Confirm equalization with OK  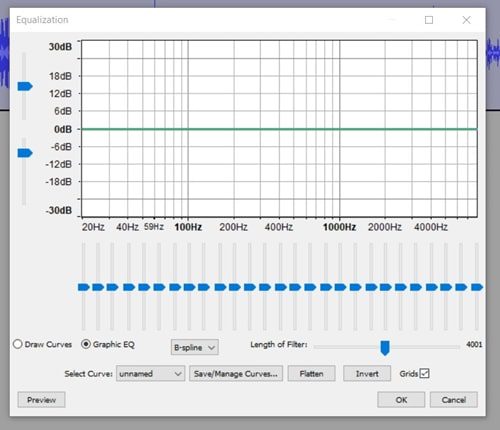(x=401, y=400)
